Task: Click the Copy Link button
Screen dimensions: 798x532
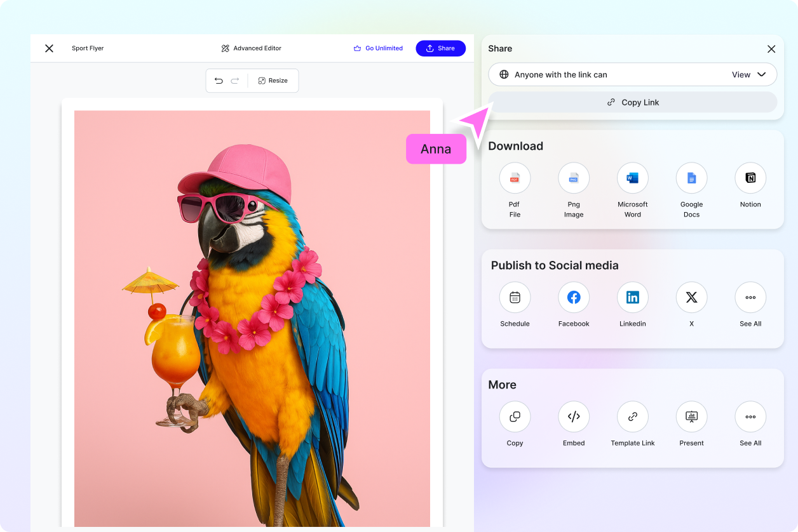Action: (633, 102)
